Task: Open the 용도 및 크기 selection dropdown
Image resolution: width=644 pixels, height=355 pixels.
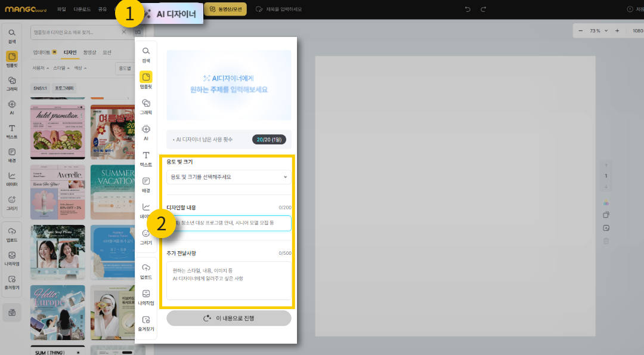Action: click(x=229, y=177)
